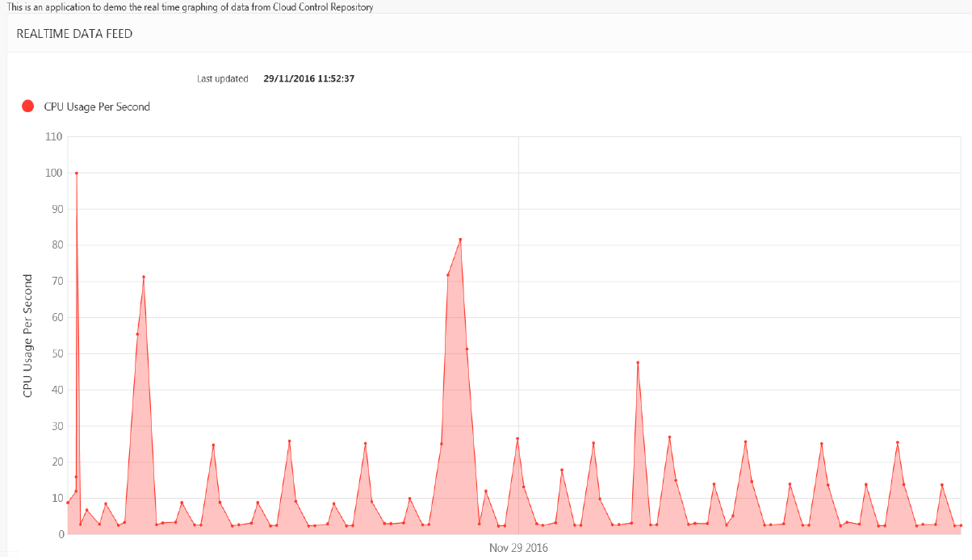Click the CPU Usage Per Second legend label
The image size is (972, 560).
coord(97,107)
